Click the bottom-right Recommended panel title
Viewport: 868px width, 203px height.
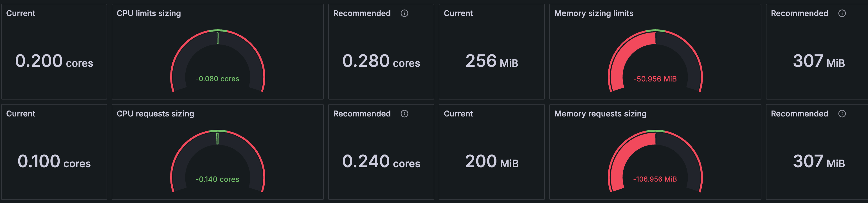799,114
